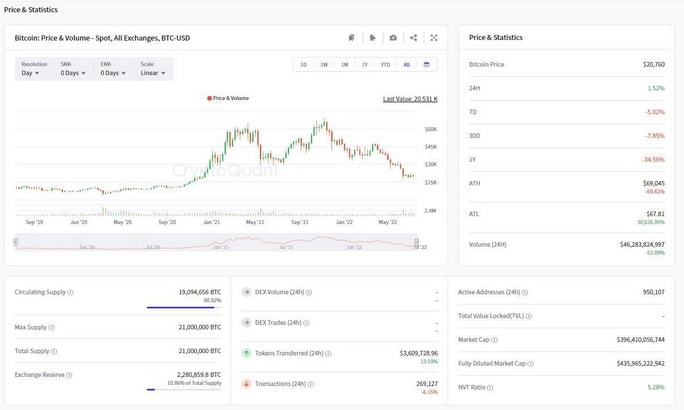
Task: Click the 7D change value -5.02%
Action: pyautogui.click(x=655, y=112)
